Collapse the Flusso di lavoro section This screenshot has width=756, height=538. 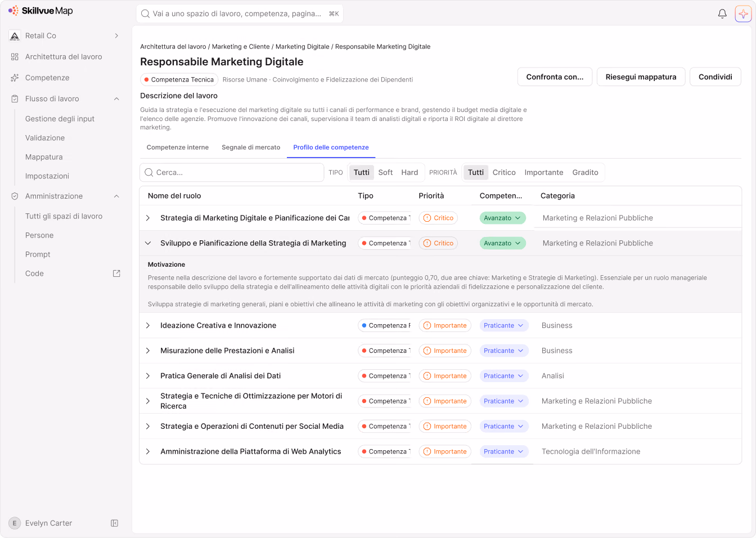pos(116,98)
